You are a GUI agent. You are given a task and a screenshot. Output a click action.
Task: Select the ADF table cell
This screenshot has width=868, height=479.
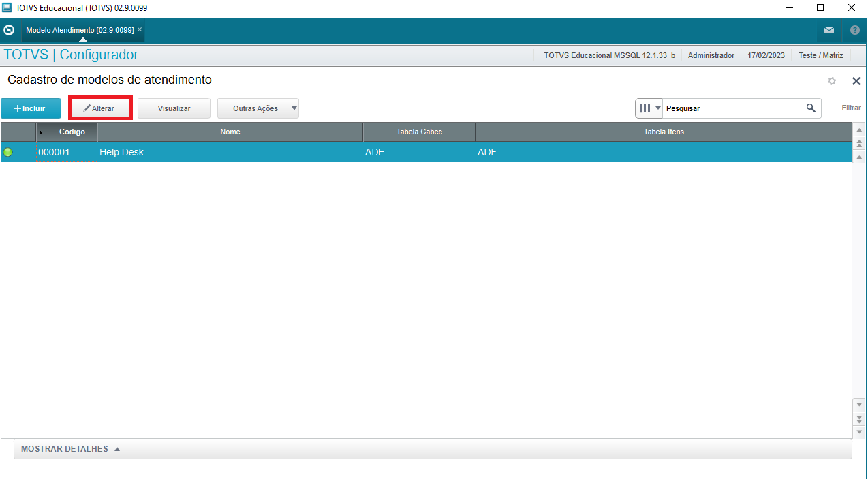(664, 152)
